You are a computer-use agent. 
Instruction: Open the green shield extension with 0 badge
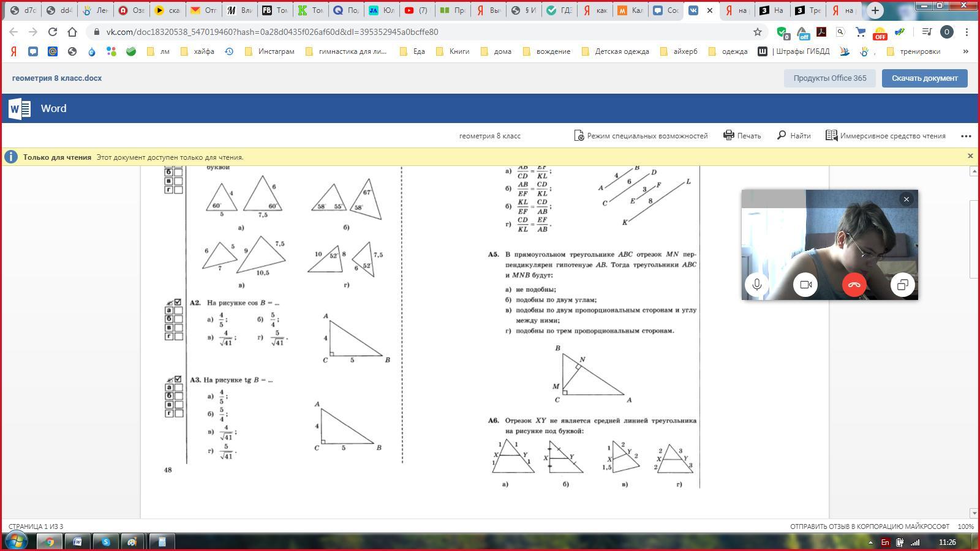(782, 32)
